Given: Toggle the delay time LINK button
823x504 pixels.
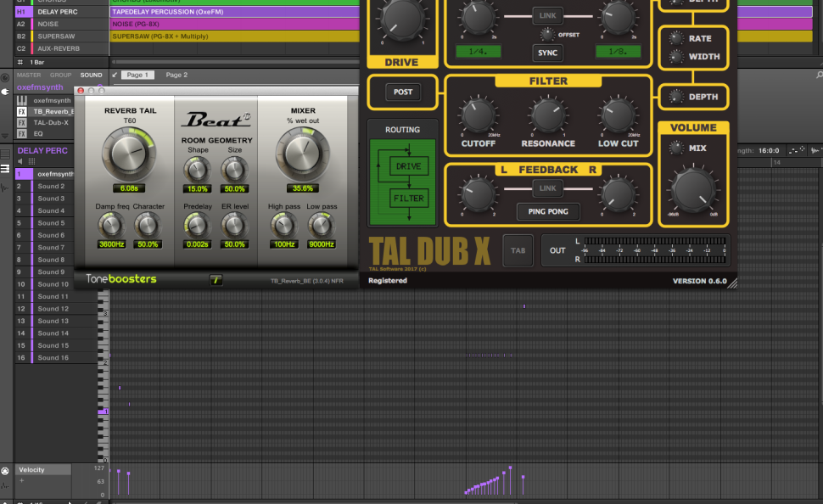Looking at the screenshot, I should pos(547,15).
